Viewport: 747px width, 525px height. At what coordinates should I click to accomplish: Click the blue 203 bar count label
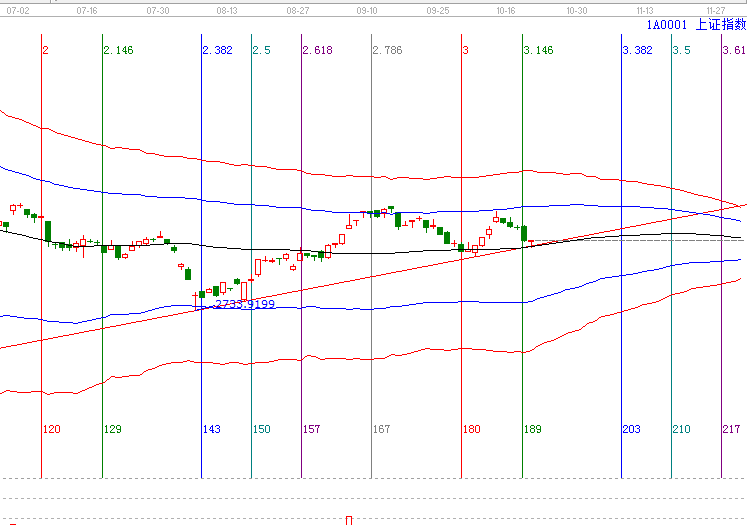click(x=632, y=429)
